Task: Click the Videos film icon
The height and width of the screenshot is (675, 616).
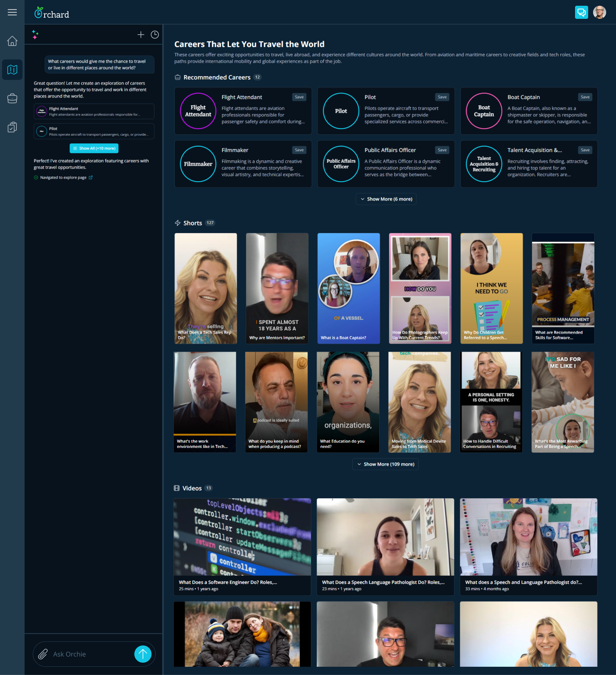Action: pyautogui.click(x=177, y=488)
